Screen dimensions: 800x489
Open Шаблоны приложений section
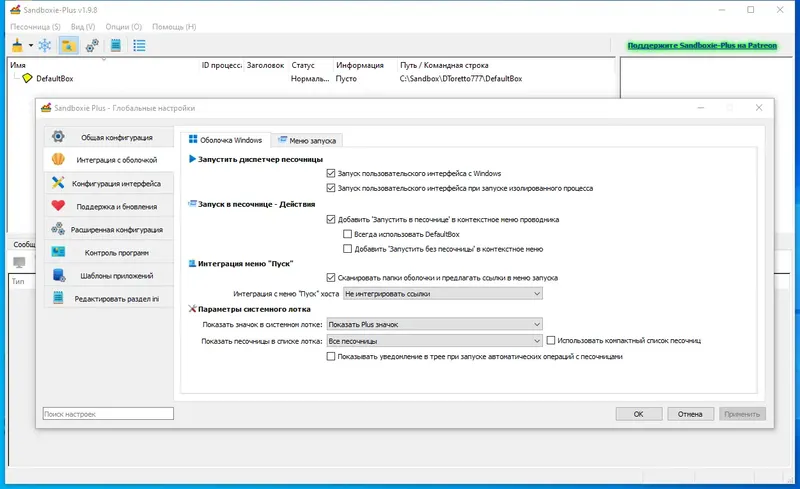click(x=109, y=275)
